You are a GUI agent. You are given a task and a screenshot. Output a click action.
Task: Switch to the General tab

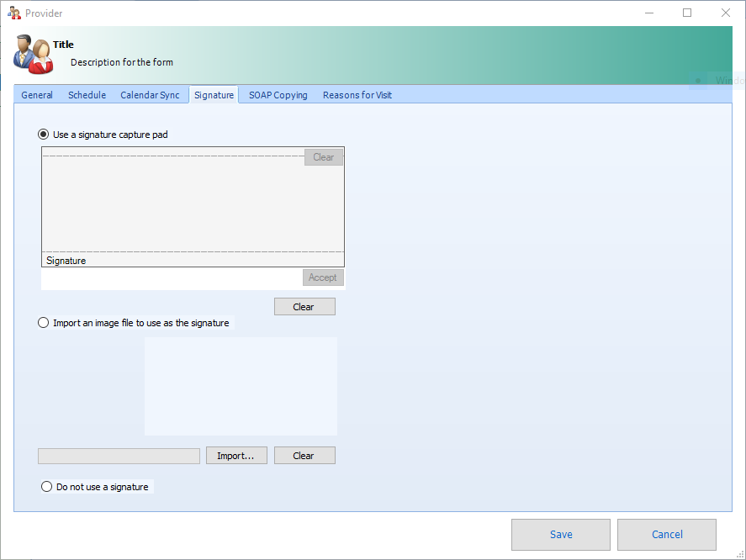coord(37,95)
